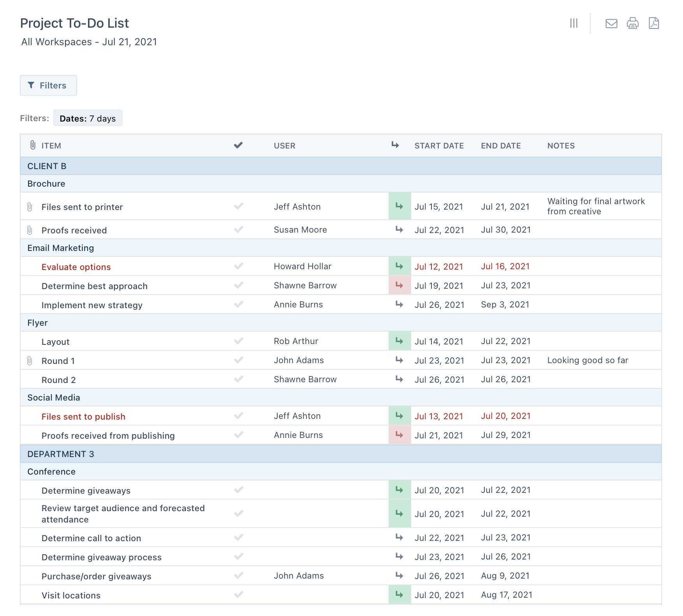Mark Determine giveaways as complete
Viewport: 683px width, 616px height.
(238, 490)
